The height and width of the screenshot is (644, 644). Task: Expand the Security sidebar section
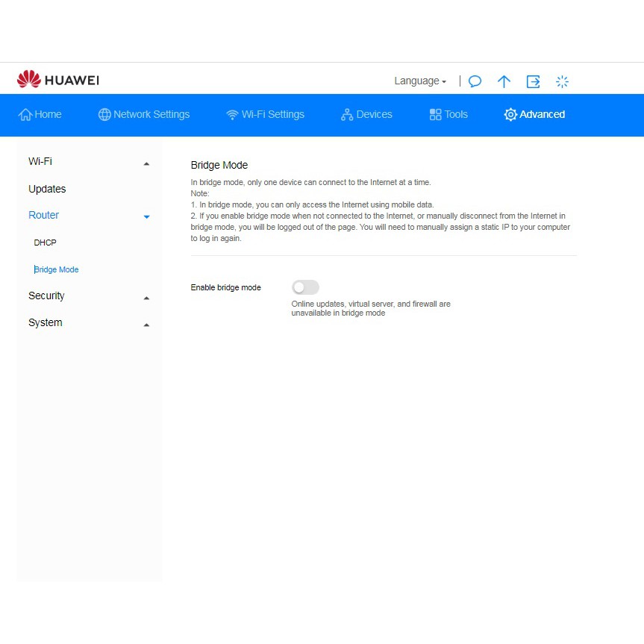point(89,296)
